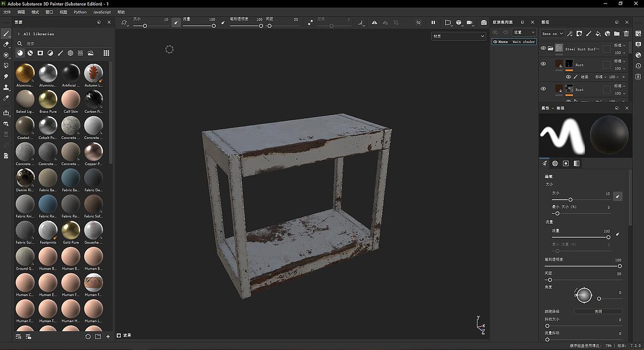Add a fill layer with bucket icon
644x350 pixels.
[x=598, y=34]
